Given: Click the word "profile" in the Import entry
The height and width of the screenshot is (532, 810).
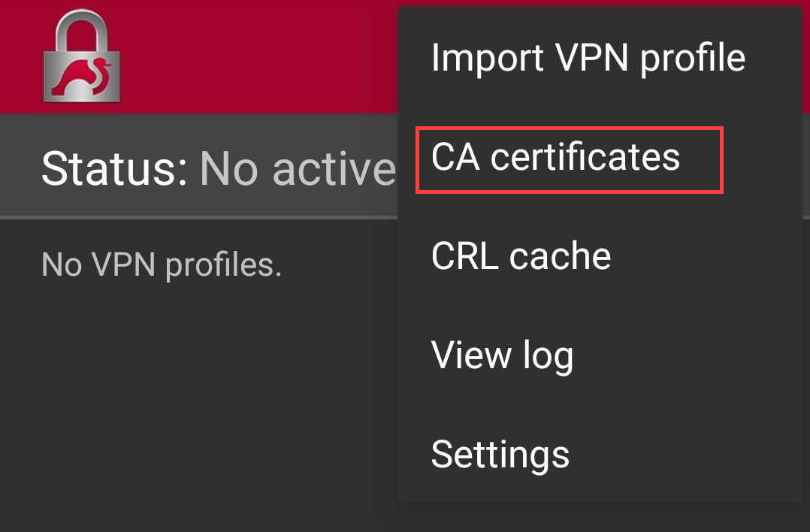Looking at the screenshot, I should pos(693,59).
